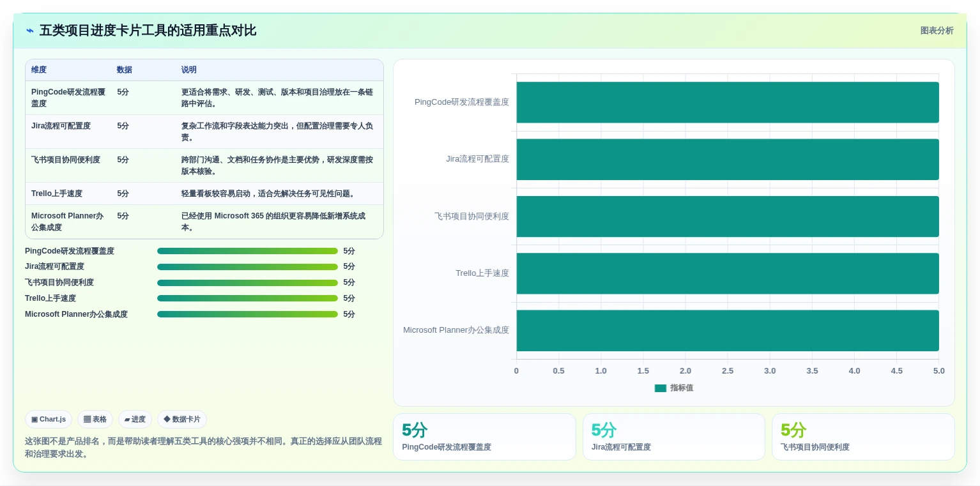Screen dimensions: 980x486
Task: Click the Jira流程可配置度 chart bar
Action: pos(728,160)
